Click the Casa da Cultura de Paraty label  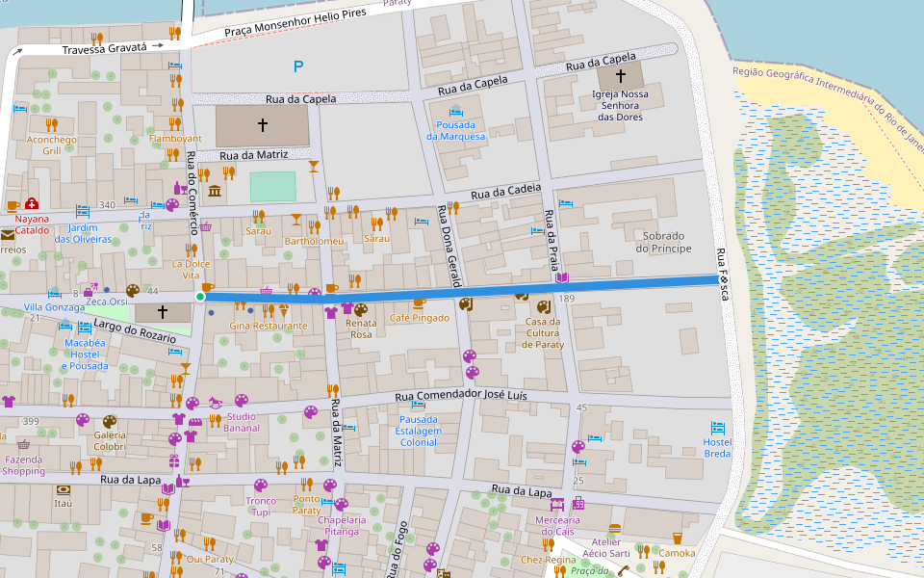click(544, 333)
